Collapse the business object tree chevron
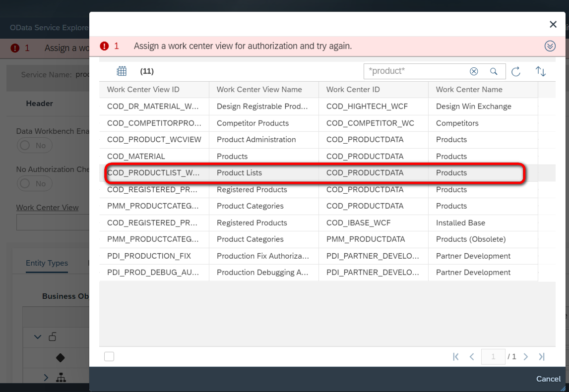 click(37, 337)
